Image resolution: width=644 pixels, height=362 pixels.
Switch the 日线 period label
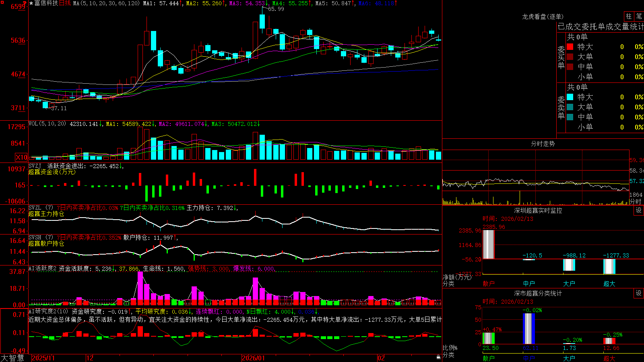(65, 3)
